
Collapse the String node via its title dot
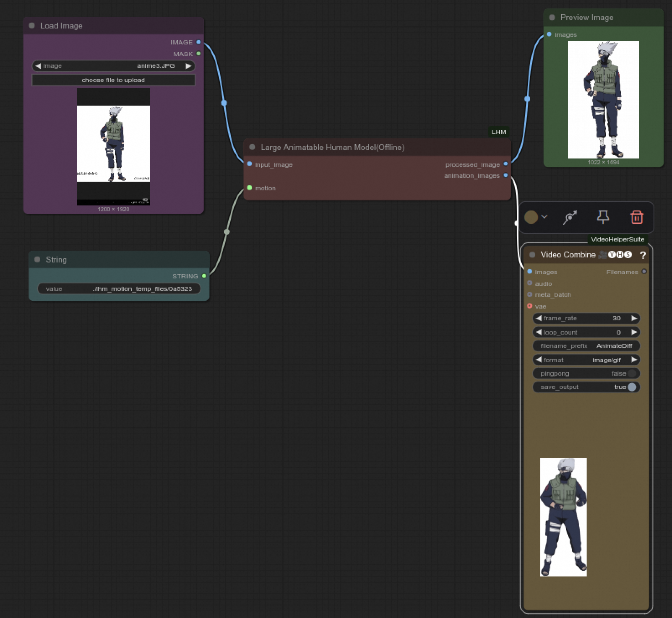(37, 260)
